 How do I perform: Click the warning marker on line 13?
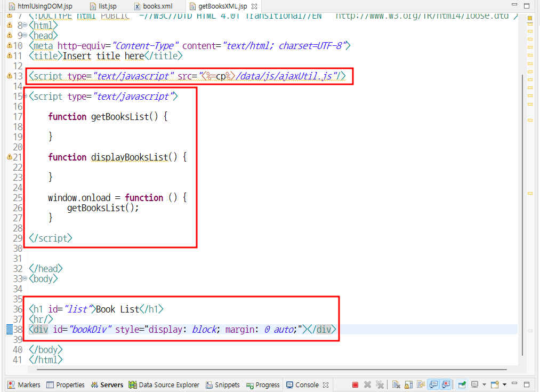[10, 75]
